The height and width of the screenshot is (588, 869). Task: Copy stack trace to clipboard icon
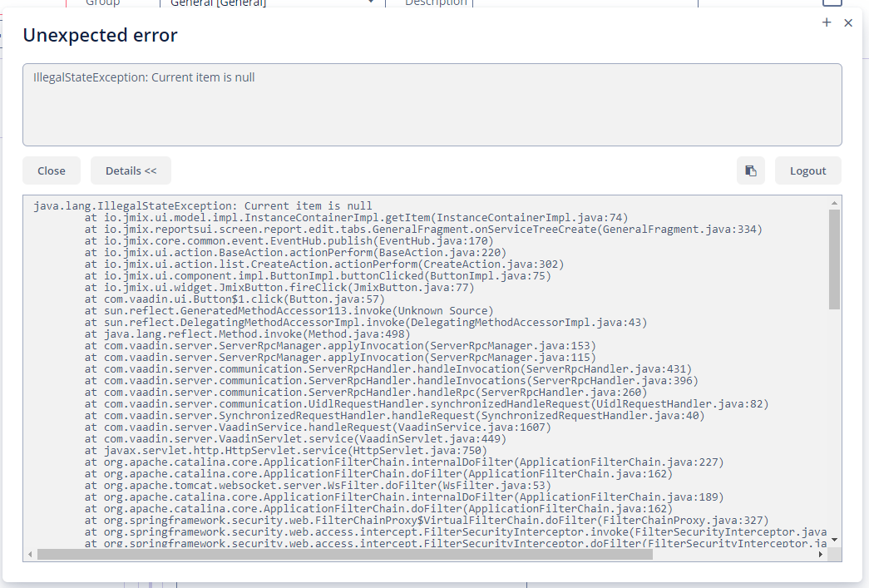750,170
